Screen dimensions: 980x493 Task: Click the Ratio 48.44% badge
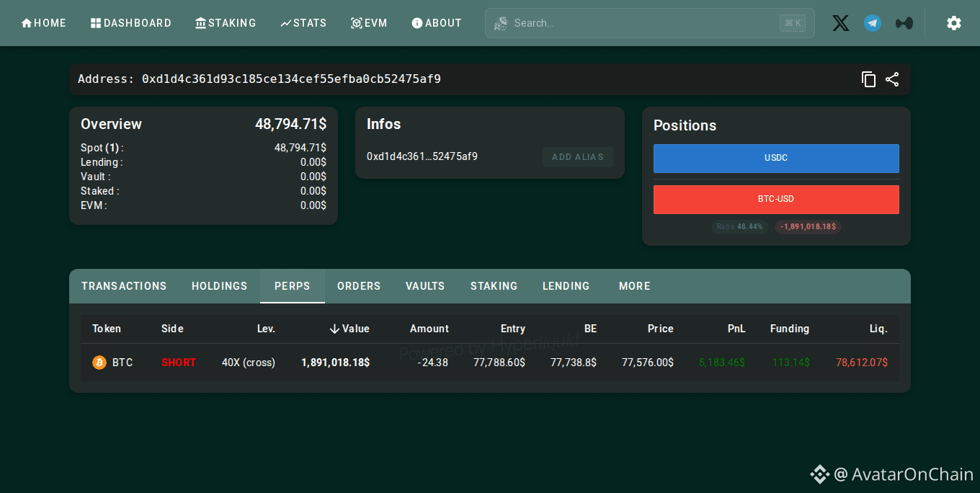click(x=740, y=227)
